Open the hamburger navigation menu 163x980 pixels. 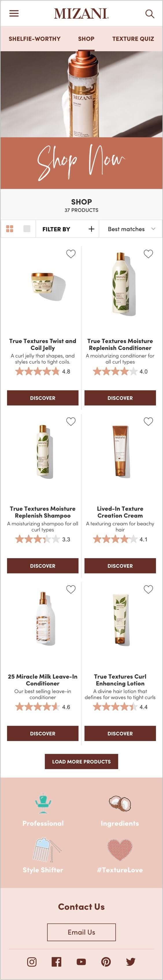14,13
